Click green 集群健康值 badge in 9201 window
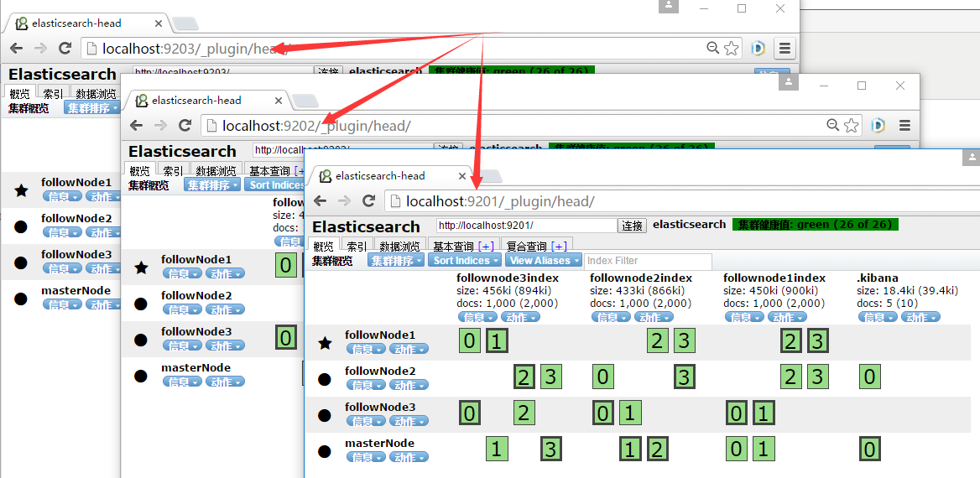 pos(815,224)
